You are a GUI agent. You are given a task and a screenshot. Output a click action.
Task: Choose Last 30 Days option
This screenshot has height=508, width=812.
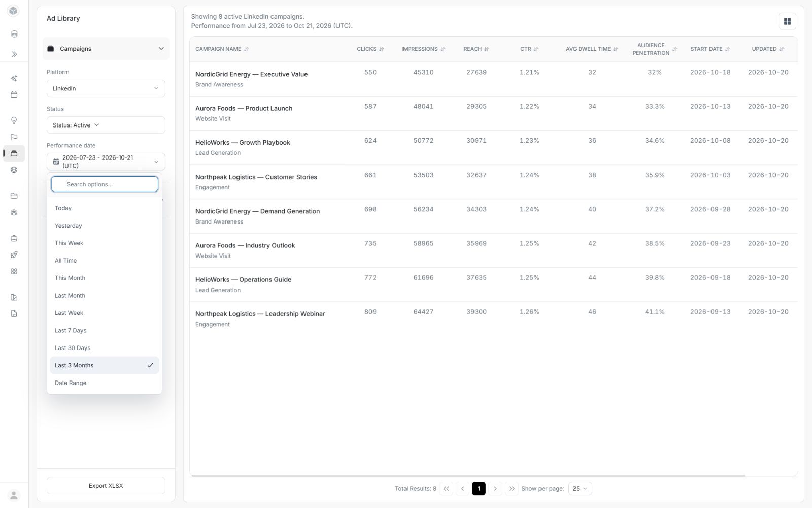point(105,348)
